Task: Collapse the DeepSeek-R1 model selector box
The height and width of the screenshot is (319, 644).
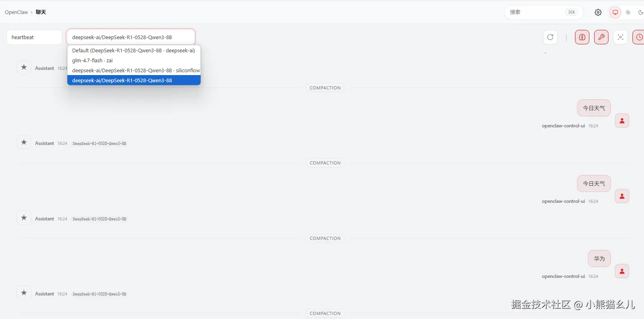Action: [x=130, y=37]
